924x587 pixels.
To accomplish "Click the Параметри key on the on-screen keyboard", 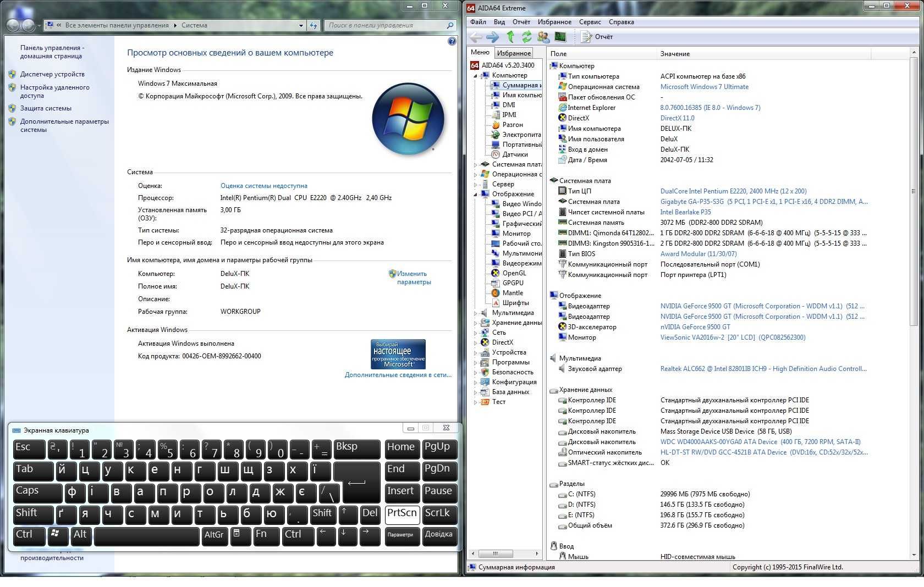I will 402,536.
